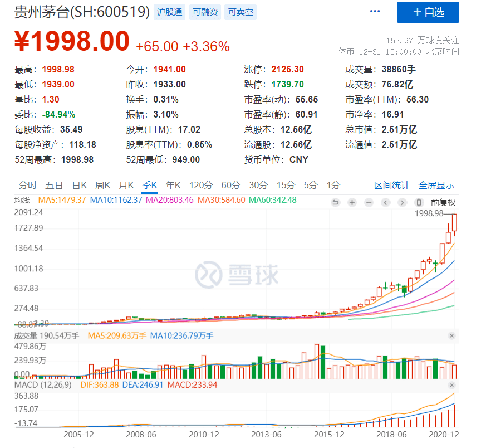Open the candlestick drawing tool icon
Screen dimensions: 481x448
click(x=418, y=203)
